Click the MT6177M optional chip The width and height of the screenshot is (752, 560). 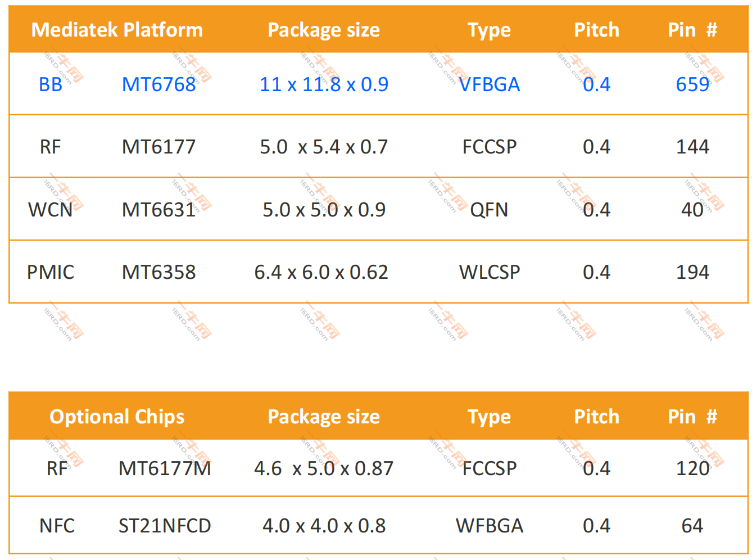point(165,468)
